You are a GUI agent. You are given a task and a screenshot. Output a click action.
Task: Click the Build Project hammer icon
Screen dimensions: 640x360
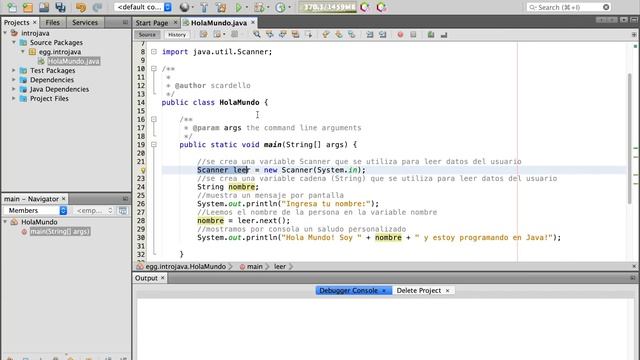pos(204,7)
